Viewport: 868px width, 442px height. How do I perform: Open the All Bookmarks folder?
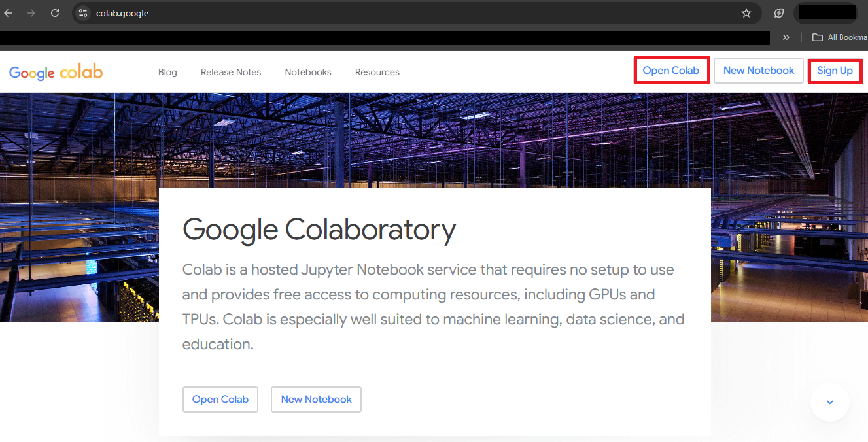pos(840,37)
